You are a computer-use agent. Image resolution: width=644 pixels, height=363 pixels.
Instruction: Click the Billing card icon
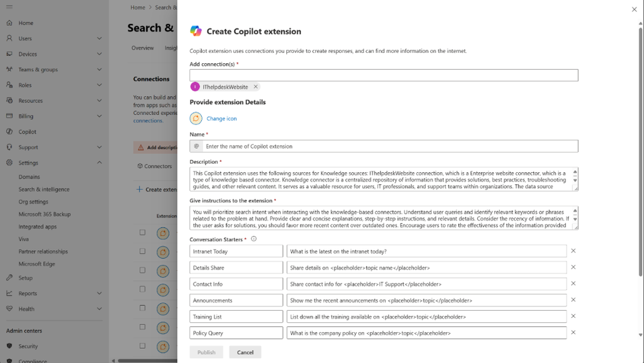tap(10, 116)
